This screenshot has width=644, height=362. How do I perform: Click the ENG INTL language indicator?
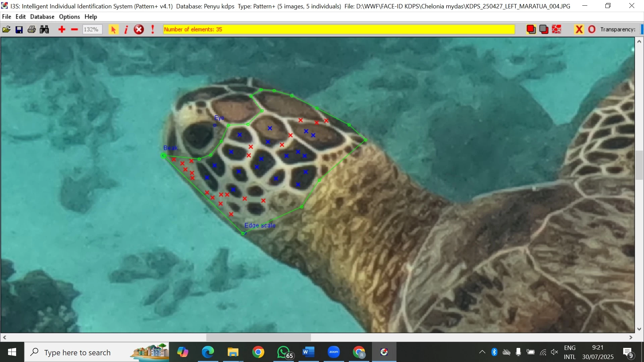[570, 352]
